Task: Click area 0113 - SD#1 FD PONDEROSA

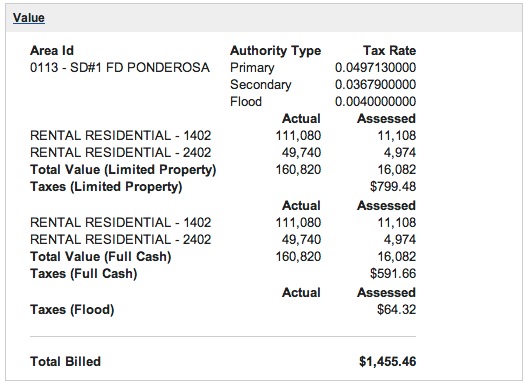Action: click(x=120, y=68)
